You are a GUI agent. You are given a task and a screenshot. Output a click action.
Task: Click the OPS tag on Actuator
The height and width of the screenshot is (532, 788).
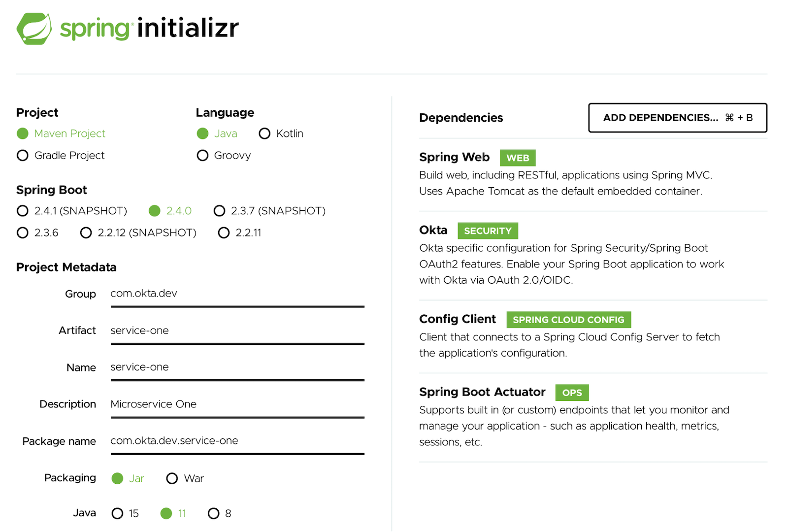click(572, 393)
